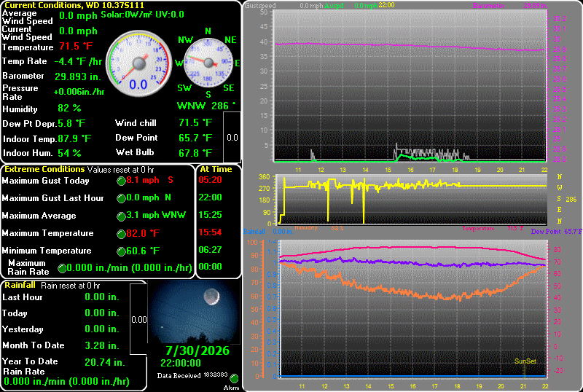Click the wind direction compass dial

[208, 63]
